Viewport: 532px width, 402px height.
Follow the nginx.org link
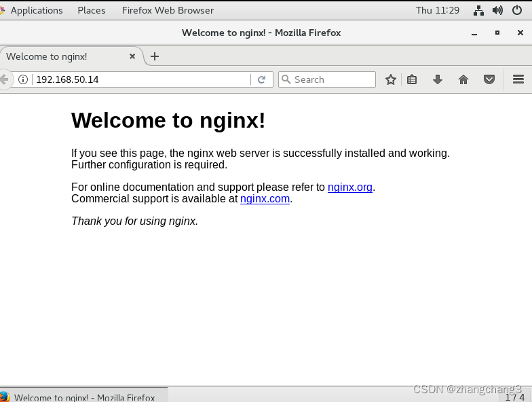[350, 187]
